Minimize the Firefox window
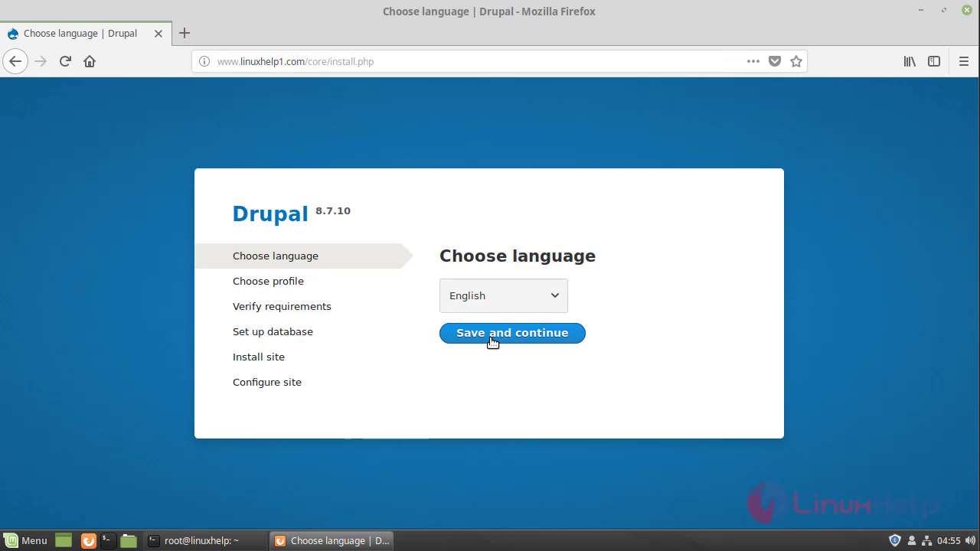The width and height of the screenshot is (980, 551). click(x=921, y=11)
